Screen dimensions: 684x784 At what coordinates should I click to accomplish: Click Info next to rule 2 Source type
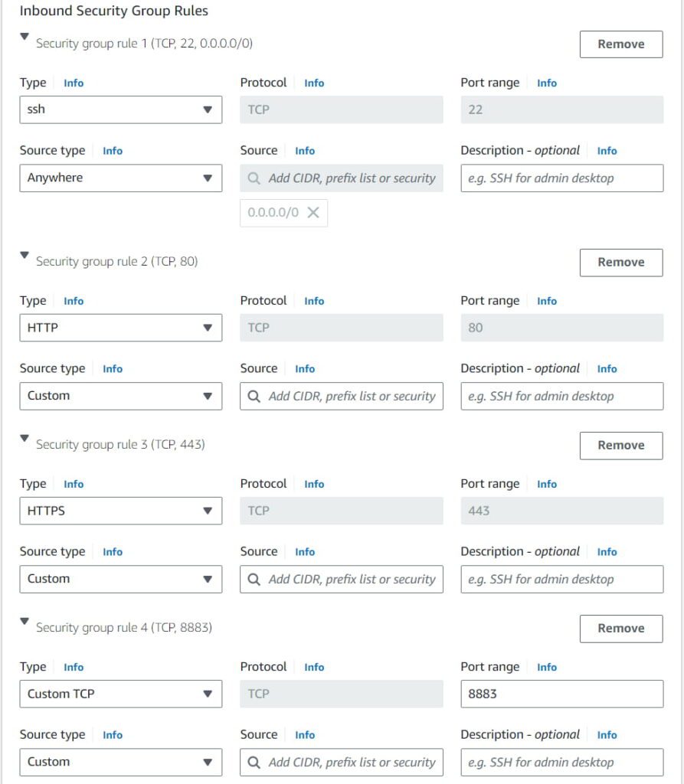click(x=113, y=368)
